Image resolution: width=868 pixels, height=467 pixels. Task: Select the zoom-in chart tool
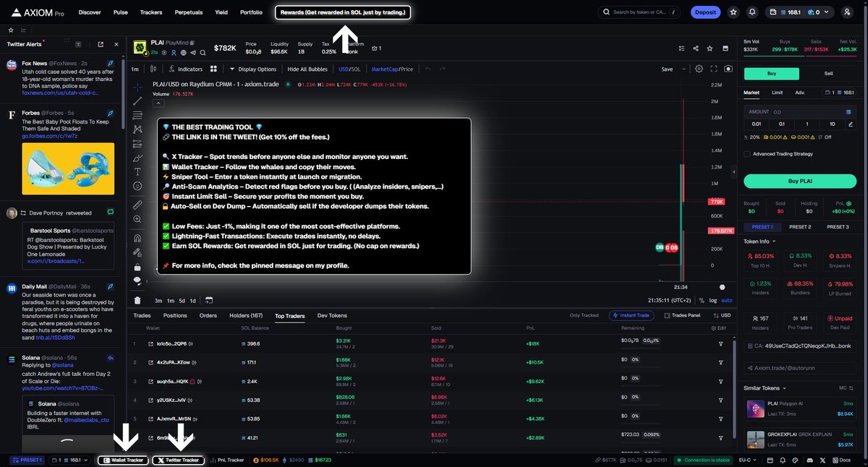click(137, 220)
